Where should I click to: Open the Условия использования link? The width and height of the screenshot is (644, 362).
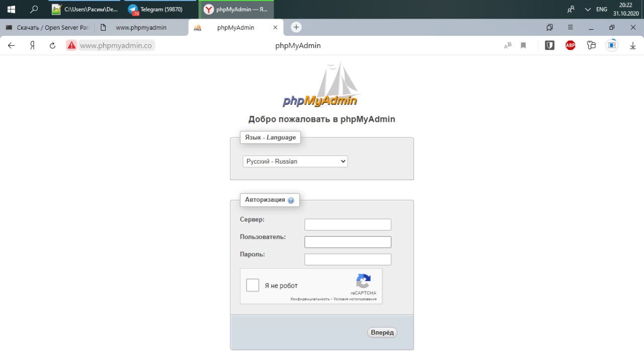[355, 299]
